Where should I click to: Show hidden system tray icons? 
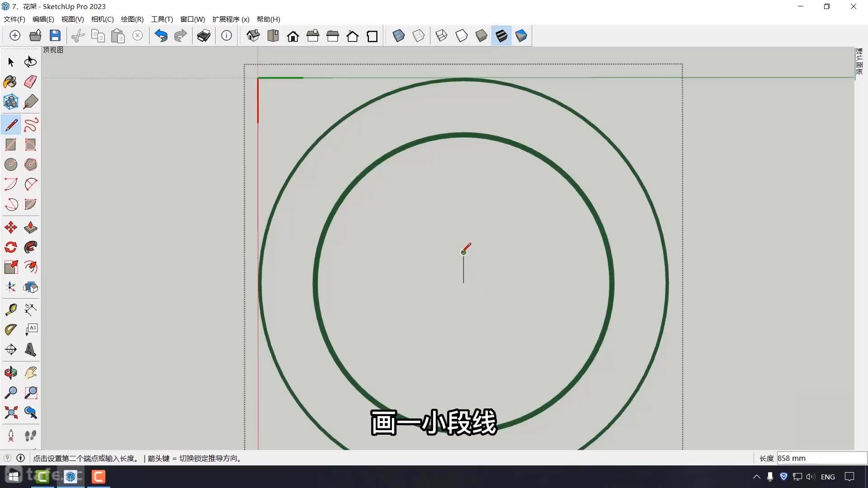click(756, 477)
